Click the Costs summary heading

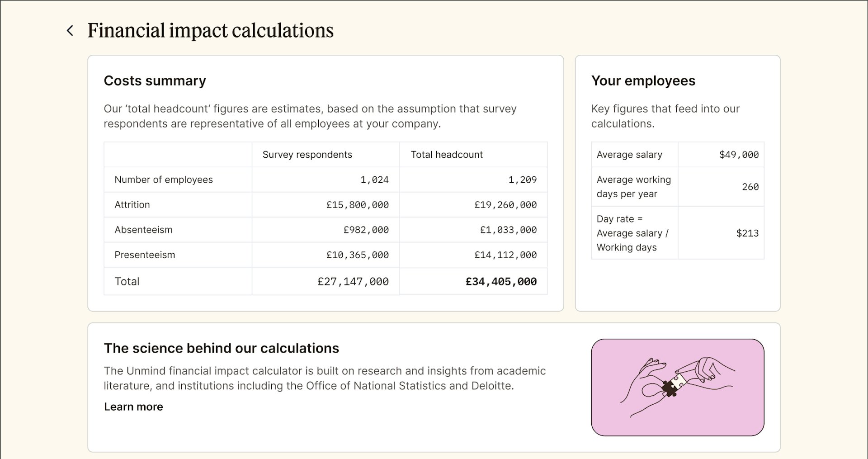pyautogui.click(x=155, y=80)
